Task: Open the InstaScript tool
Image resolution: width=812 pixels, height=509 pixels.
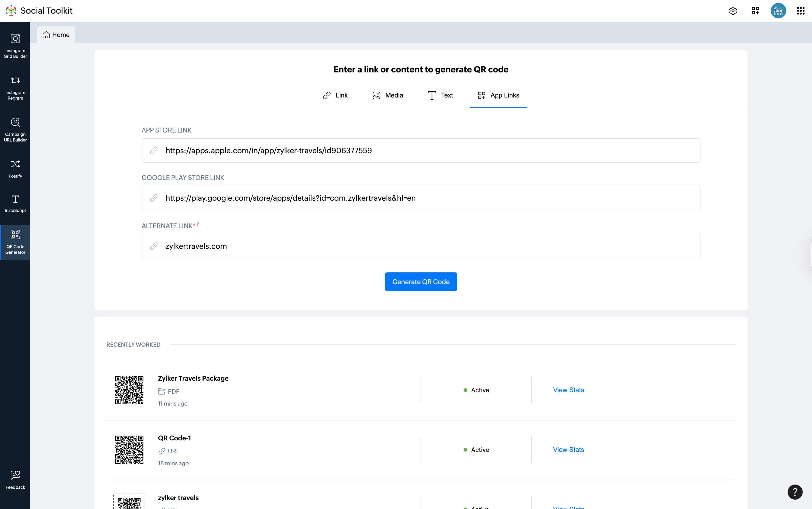Action: point(15,203)
